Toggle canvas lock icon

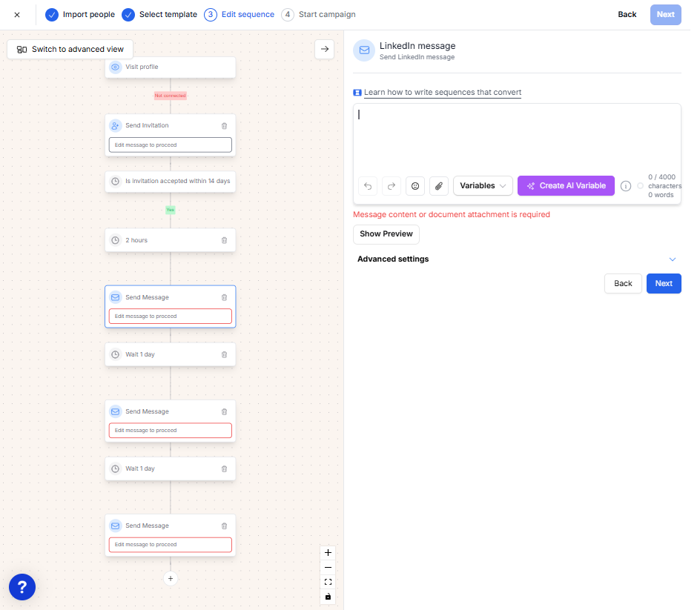point(328,597)
